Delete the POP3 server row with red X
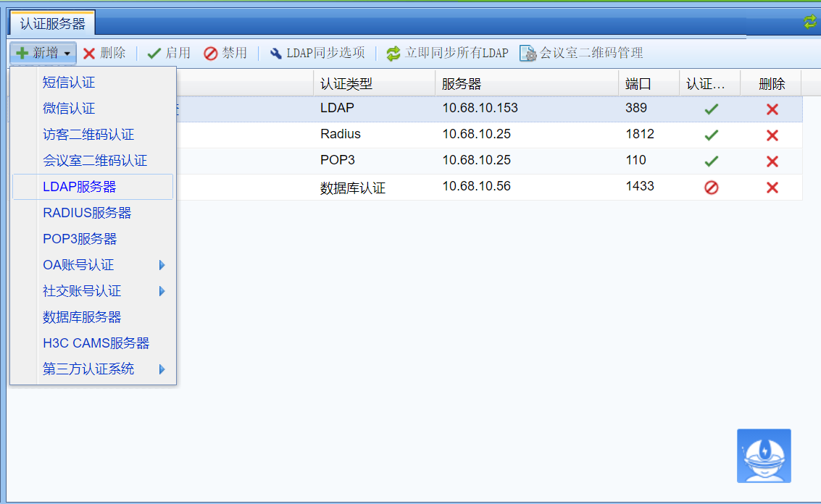This screenshot has width=821, height=504. (x=772, y=161)
